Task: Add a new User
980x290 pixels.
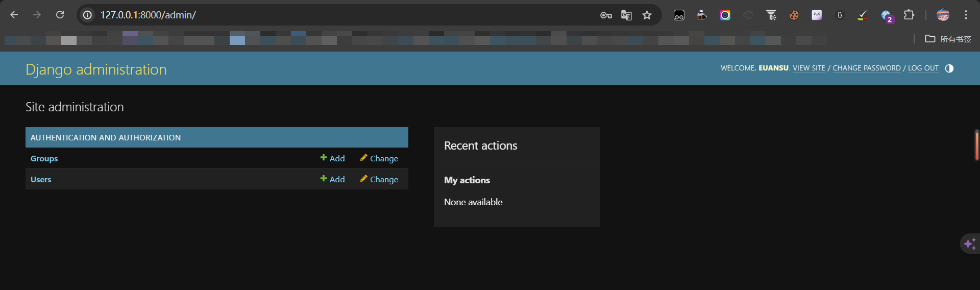Action: point(332,180)
